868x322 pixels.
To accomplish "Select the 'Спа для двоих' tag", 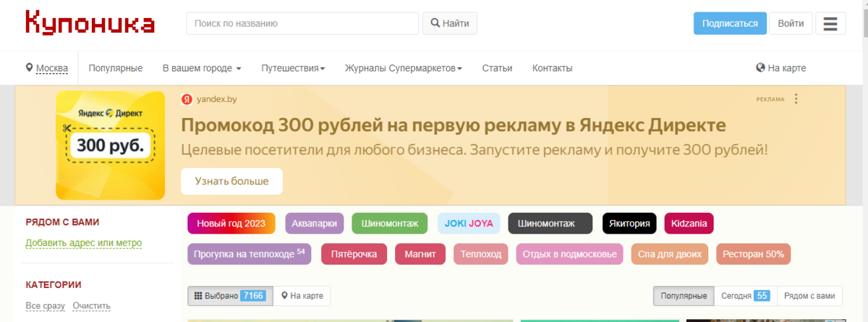I will click(668, 255).
